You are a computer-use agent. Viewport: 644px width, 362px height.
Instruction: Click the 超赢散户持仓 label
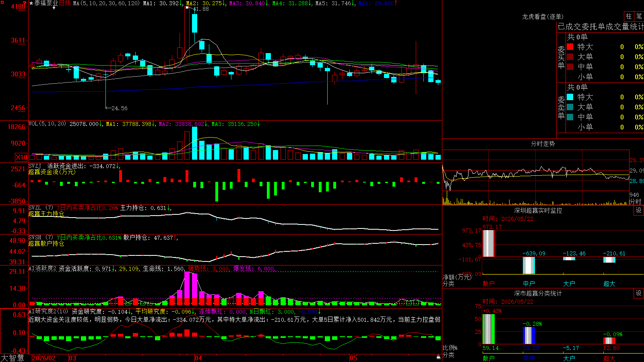46,243
